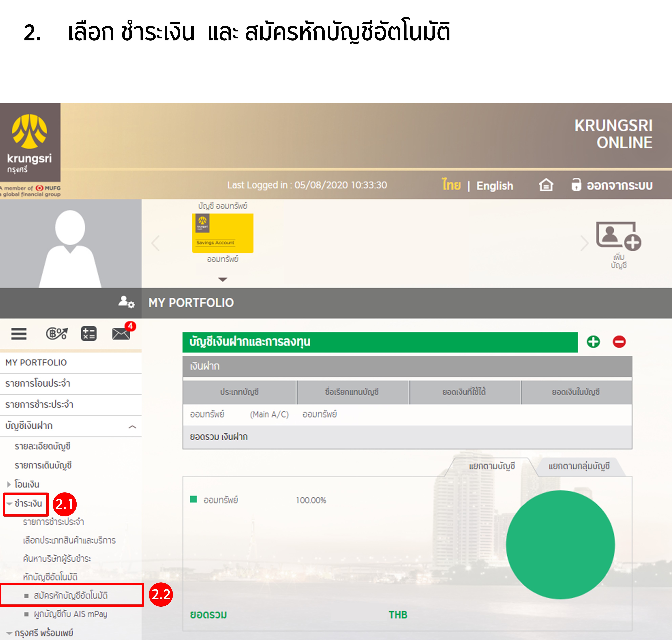
Task: Collapse the บัญชีเงินฝาก section chevron
Action: coord(132,427)
